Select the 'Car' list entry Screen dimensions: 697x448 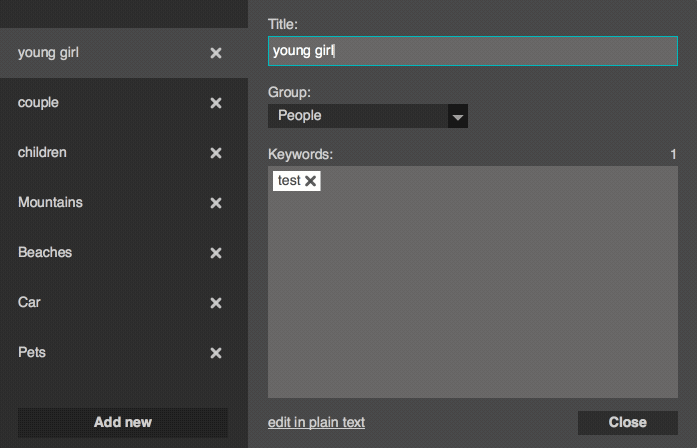tap(124, 303)
